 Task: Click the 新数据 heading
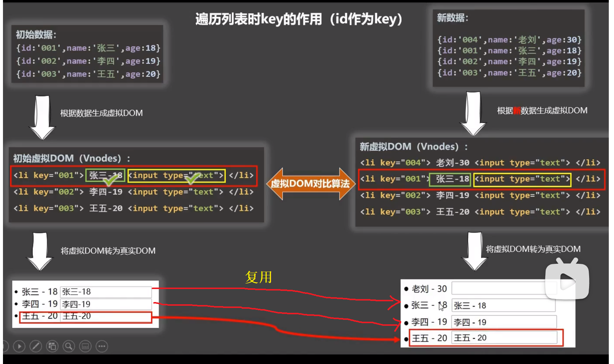click(x=452, y=18)
